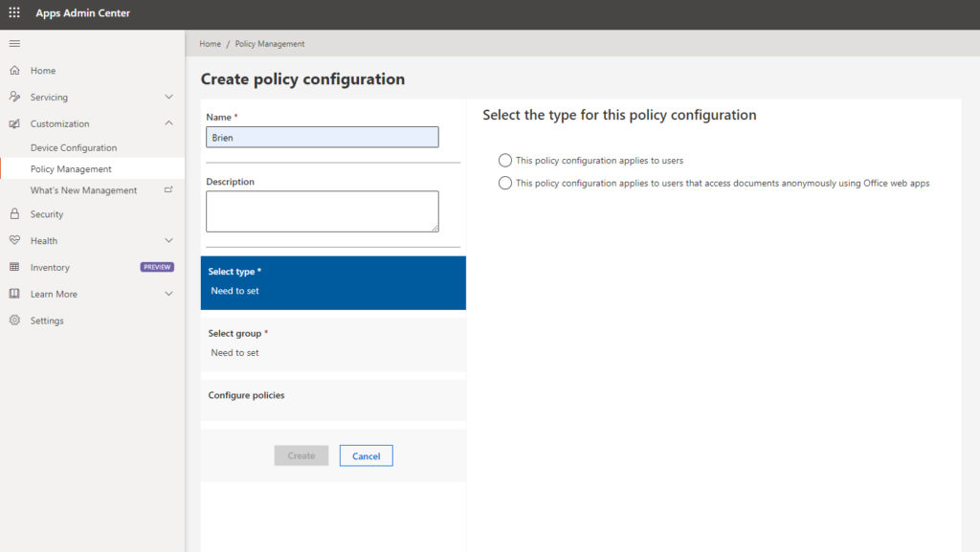The height and width of the screenshot is (552, 980).
Task: Click the Learn More book icon
Action: click(x=14, y=294)
